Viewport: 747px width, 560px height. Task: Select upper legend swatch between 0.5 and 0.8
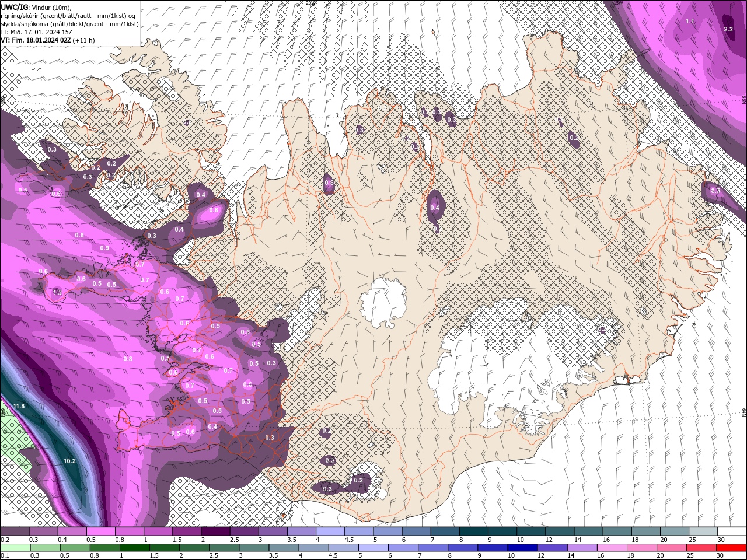pos(100,531)
